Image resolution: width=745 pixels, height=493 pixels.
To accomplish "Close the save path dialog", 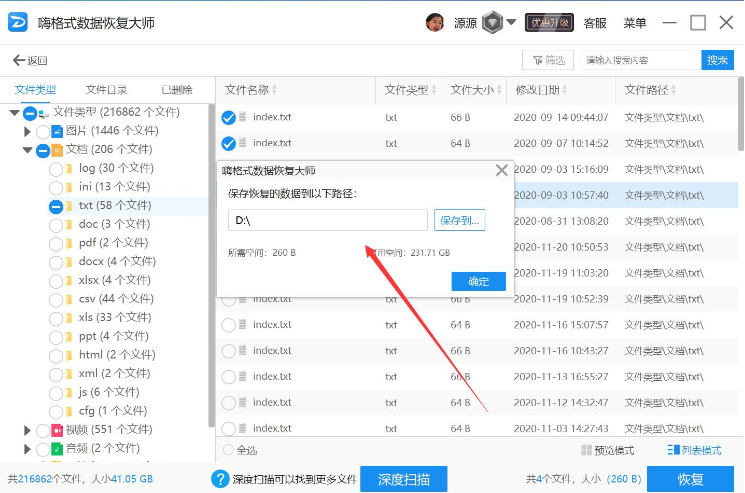I will tap(501, 171).
